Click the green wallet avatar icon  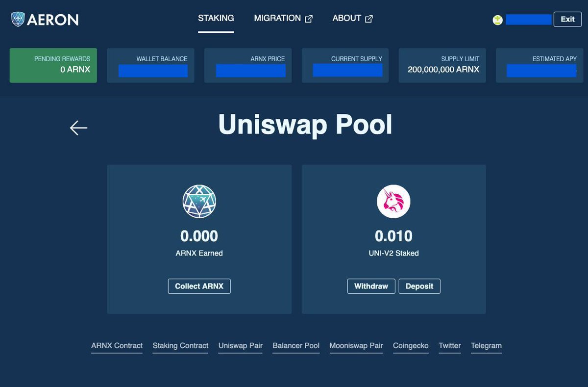click(x=497, y=20)
